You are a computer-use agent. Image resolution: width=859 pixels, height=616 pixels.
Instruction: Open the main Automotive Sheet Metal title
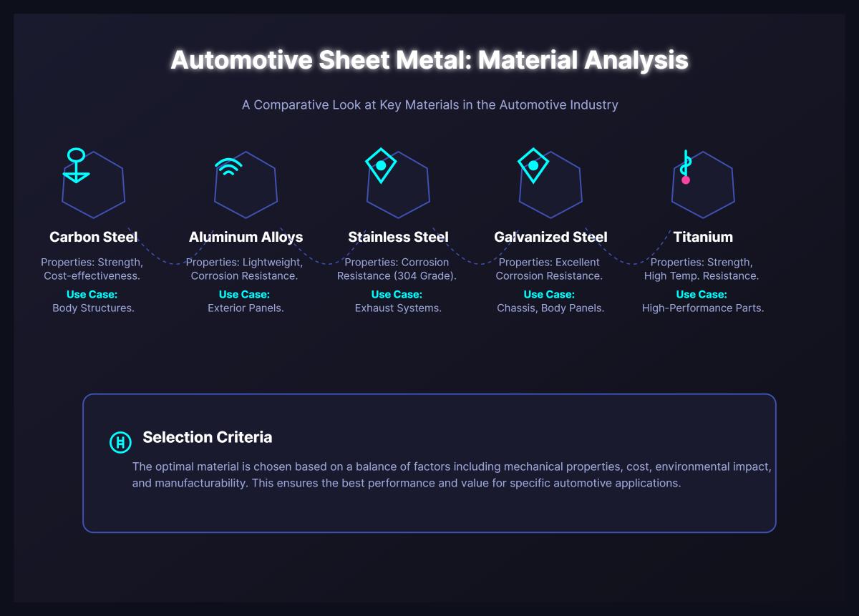429,61
